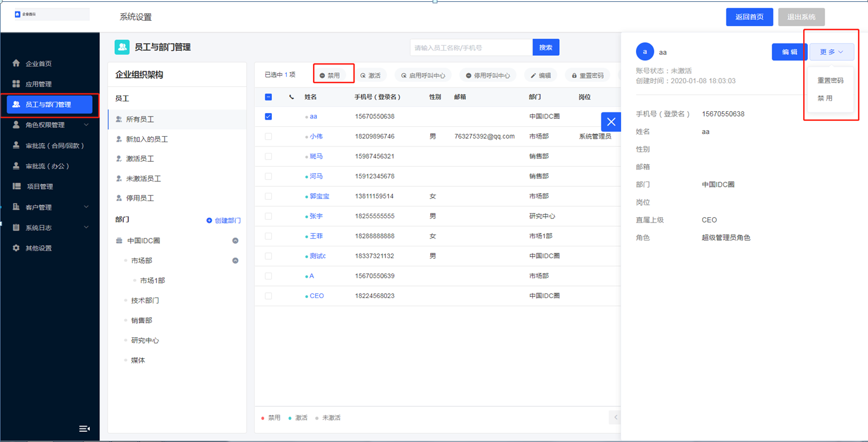Check the checkbox for 斑马
Viewport: 868px width, 442px height.
(x=268, y=156)
